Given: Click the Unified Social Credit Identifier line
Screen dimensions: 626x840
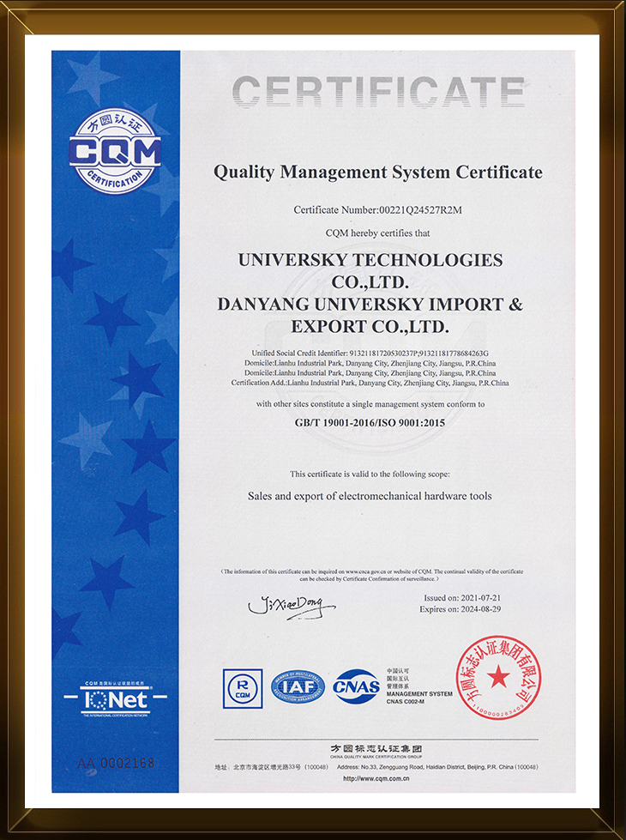Looking at the screenshot, I should tap(370, 354).
